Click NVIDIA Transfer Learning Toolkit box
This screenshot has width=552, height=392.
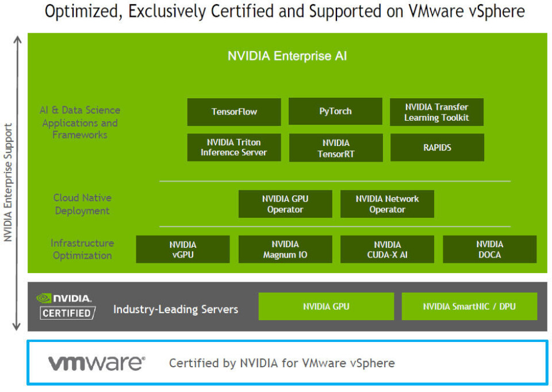[436, 112]
